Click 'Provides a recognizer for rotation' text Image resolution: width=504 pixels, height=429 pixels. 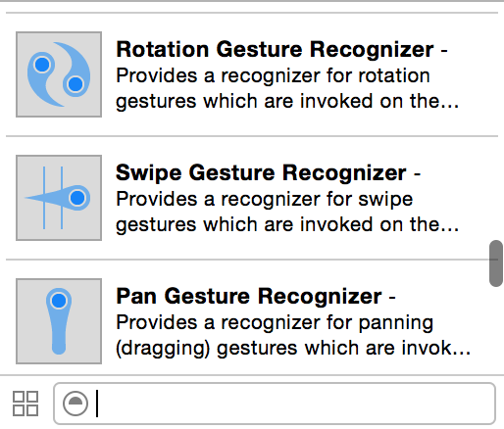(x=273, y=75)
